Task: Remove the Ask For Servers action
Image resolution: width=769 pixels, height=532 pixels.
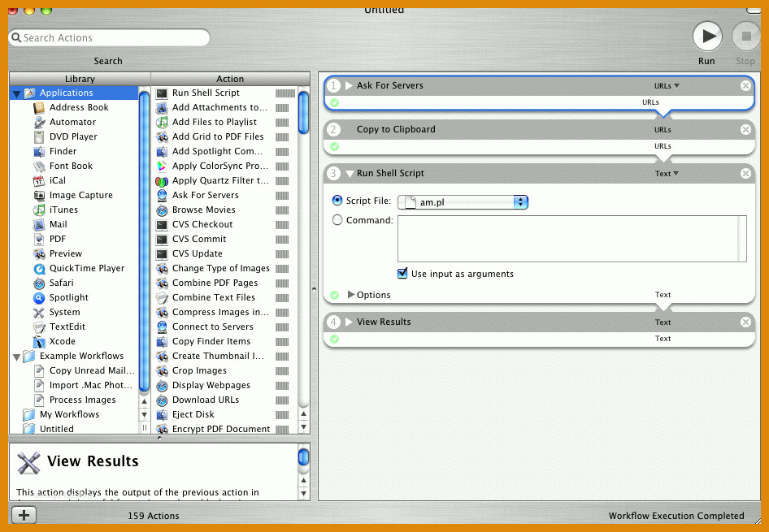Action: click(x=745, y=86)
